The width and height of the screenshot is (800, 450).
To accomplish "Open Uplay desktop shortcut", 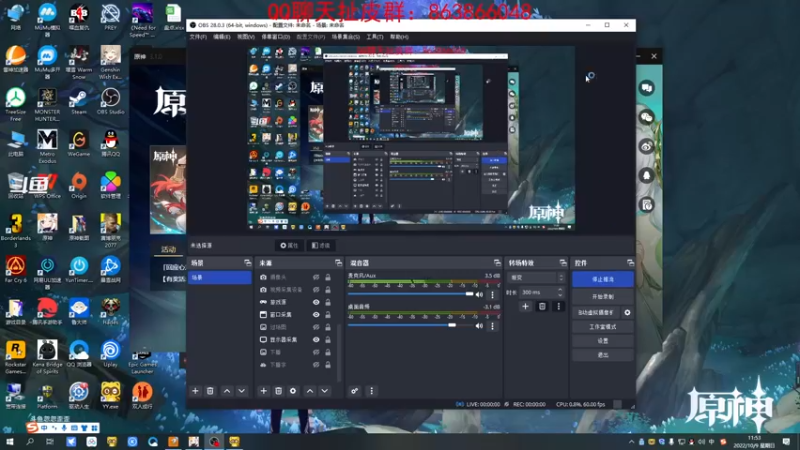I will coord(110,354).
